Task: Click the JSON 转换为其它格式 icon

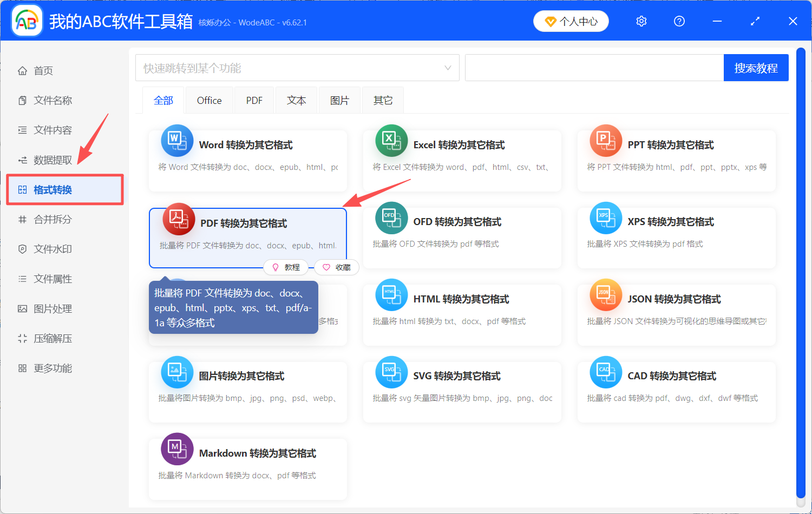Action: click(x=605, y=295)
